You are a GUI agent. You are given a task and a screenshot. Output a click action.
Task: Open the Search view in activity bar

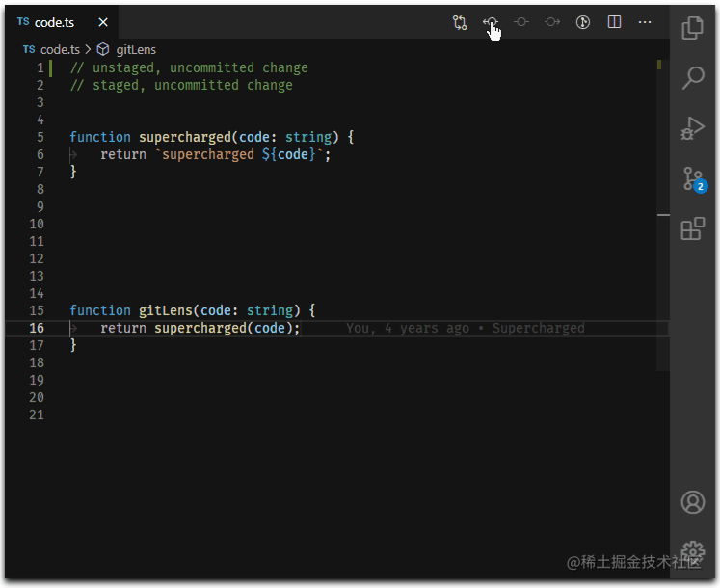692,79
